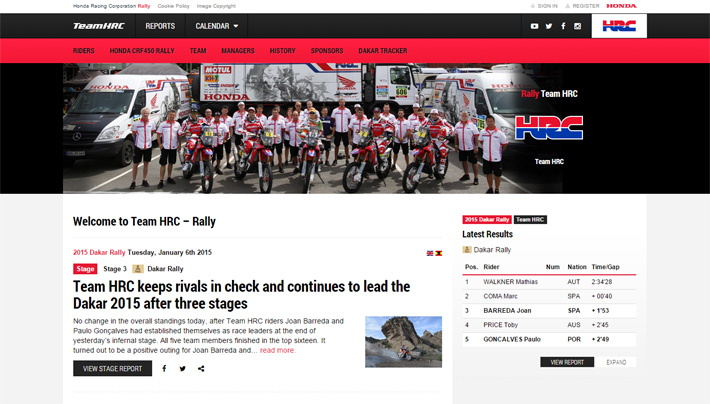Image resolution: width=710 pixels, height=404 pixels.
Task: Follow the read more link
Action: [x=277, y=350]
